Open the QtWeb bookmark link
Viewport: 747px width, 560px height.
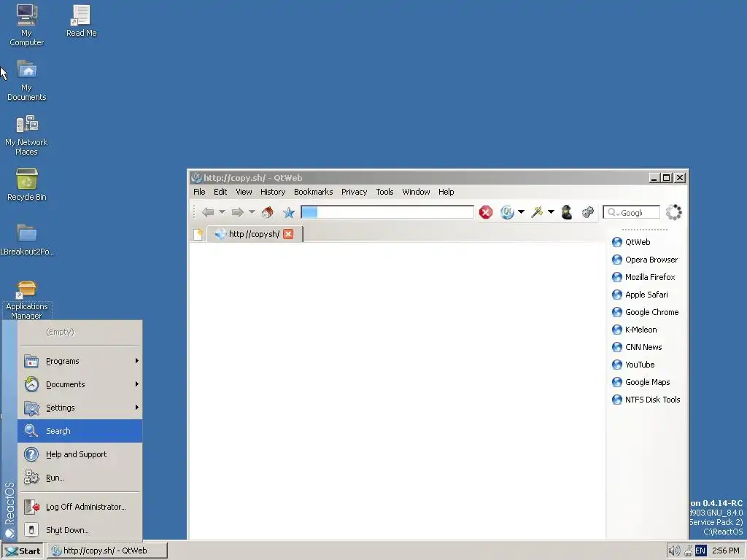[631, 242]
